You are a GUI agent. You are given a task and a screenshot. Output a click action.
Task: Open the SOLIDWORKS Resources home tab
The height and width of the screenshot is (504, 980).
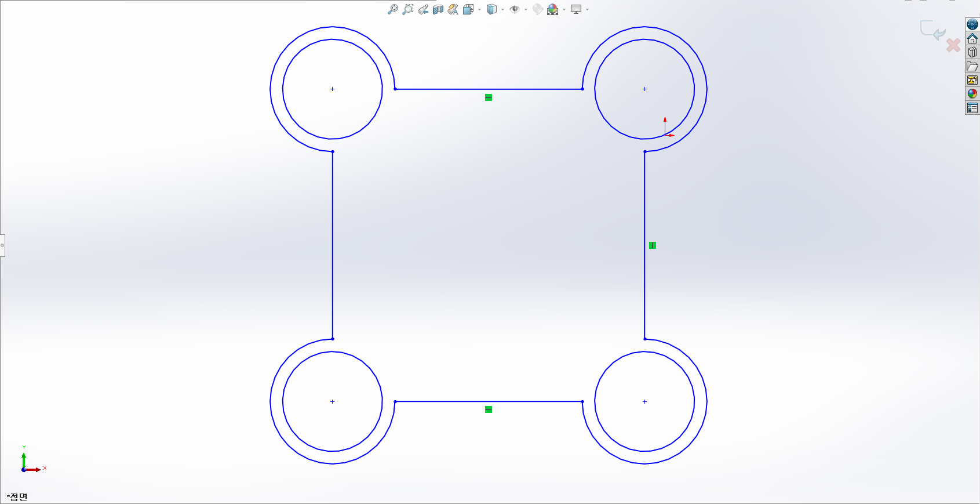pos(972,38)
